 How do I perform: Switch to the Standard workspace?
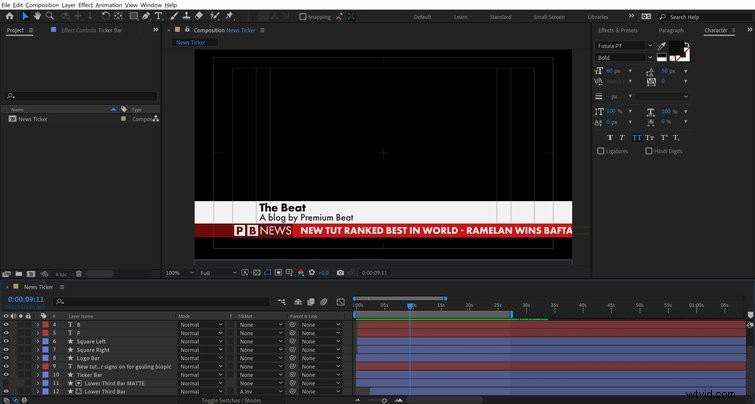[x=500, y=17]
